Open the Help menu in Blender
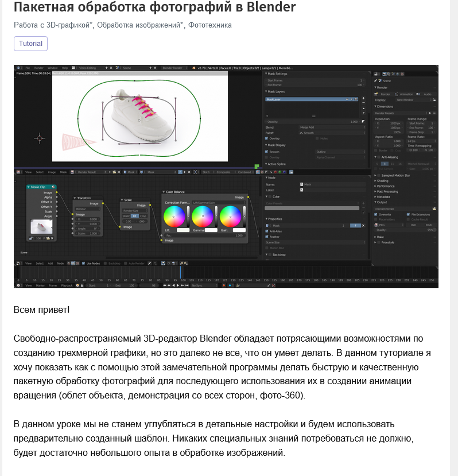 pyautogui.click(x=65, y=68)
